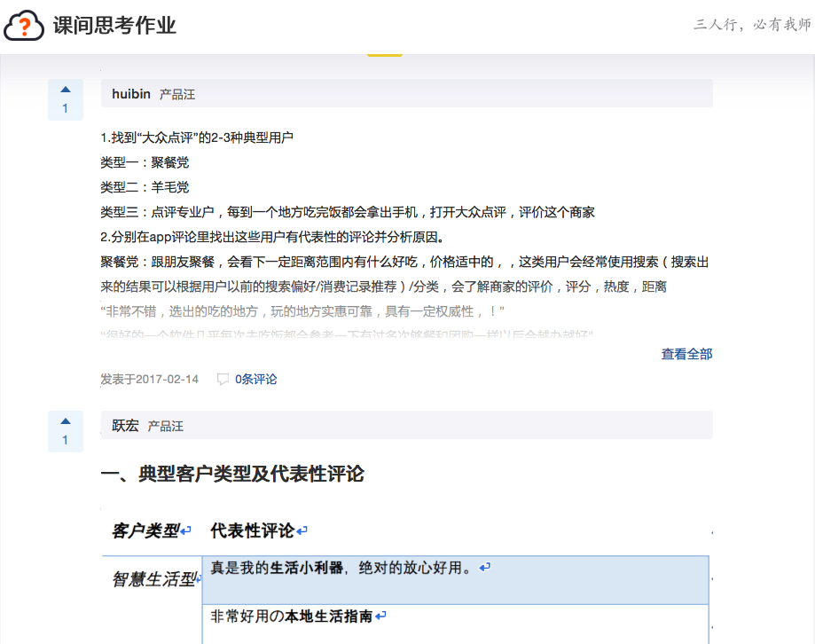The image size is (815, 644).
Task: Click 产品汪 tag next to huibin
Action: coord(177,95)
